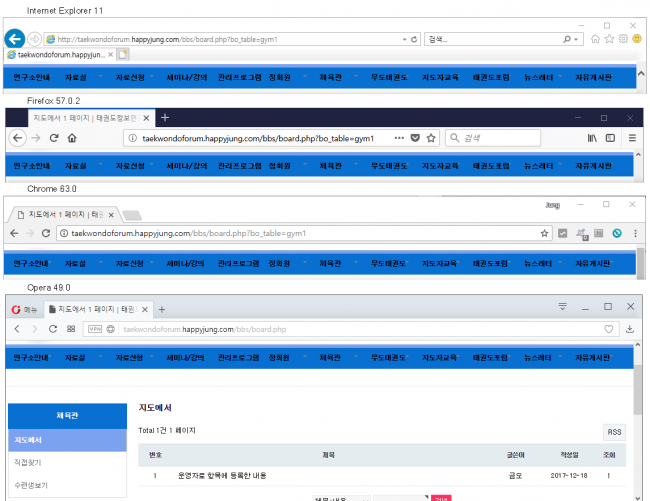Open Internet Explorer tools gear
Screen dimensions: 650x501
[x=623, y=39]
